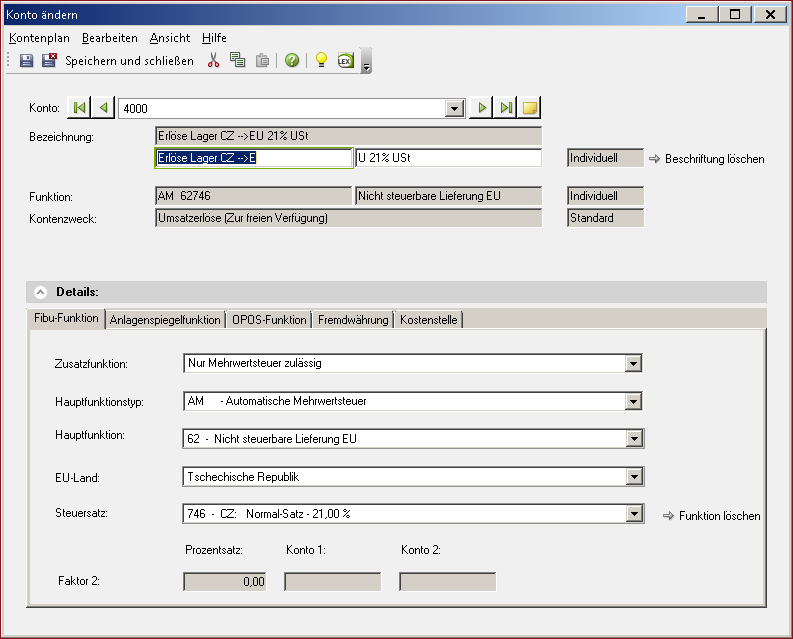Switch to OPOS-Funktion tab

(x=269, y=320)
